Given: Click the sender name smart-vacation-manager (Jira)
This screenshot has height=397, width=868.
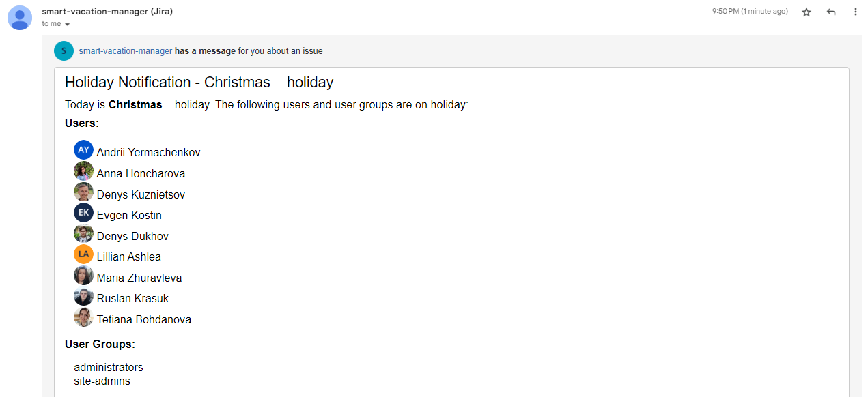Looking at the screenshot, I should pyautogui.click(x=107, y=12).
